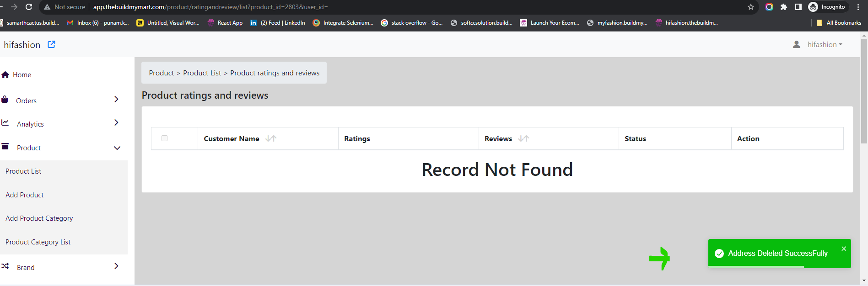Open the myfashion.buildmy bookmark
This screenshot has width=868, height=286.
click(617, 22)
